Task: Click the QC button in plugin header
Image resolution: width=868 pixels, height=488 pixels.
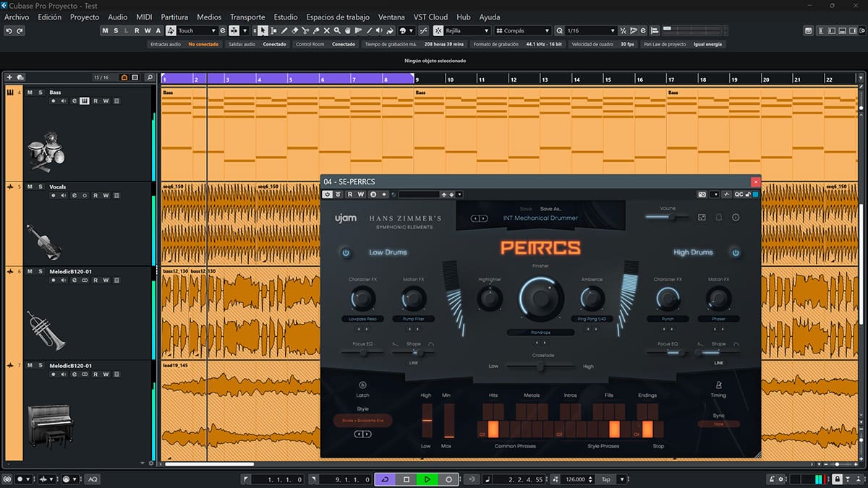Action: click(739, 194)
